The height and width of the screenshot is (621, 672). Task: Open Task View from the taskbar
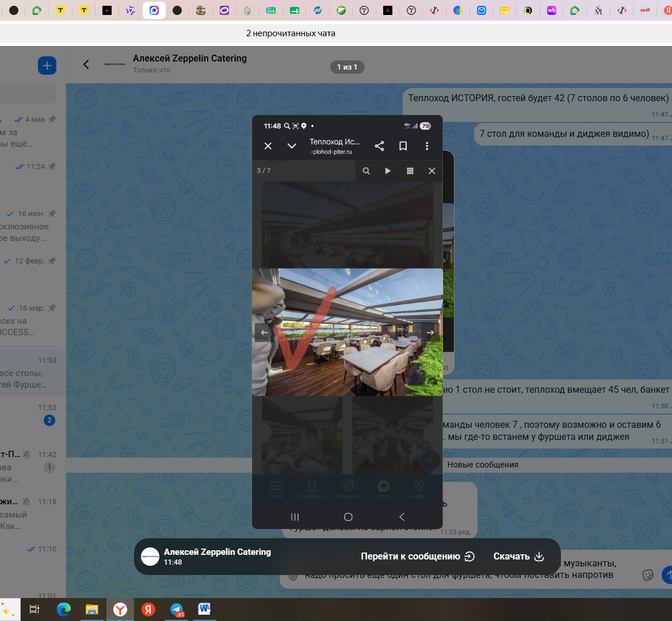(x=35, y=609)
